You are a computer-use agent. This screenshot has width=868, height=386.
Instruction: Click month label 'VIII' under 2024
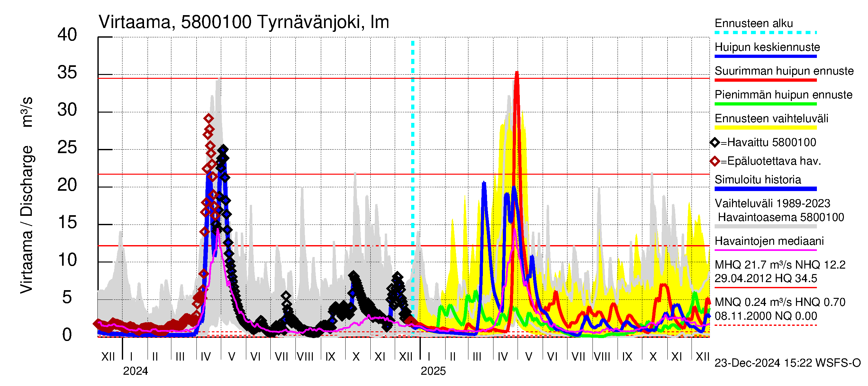[x=305, y=357]
